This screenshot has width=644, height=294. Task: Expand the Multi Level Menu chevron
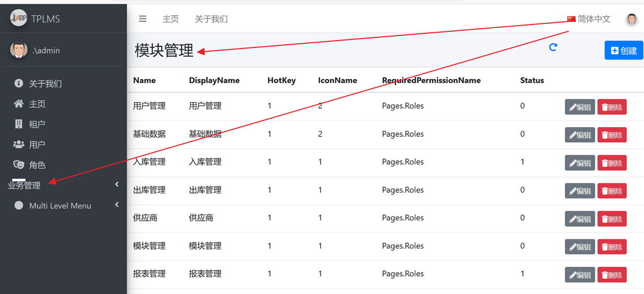click(x=117, y=205)
